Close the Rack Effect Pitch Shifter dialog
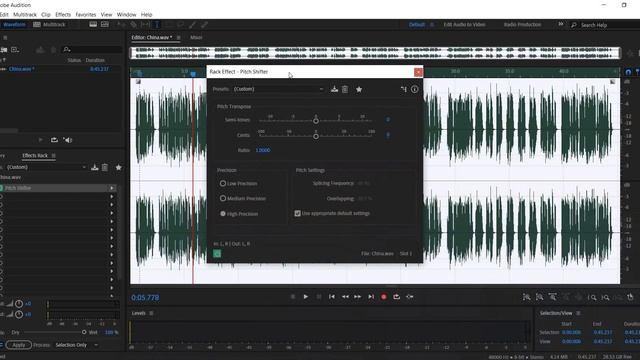Screen dimensions: 640x360 (x=418, y=72)
